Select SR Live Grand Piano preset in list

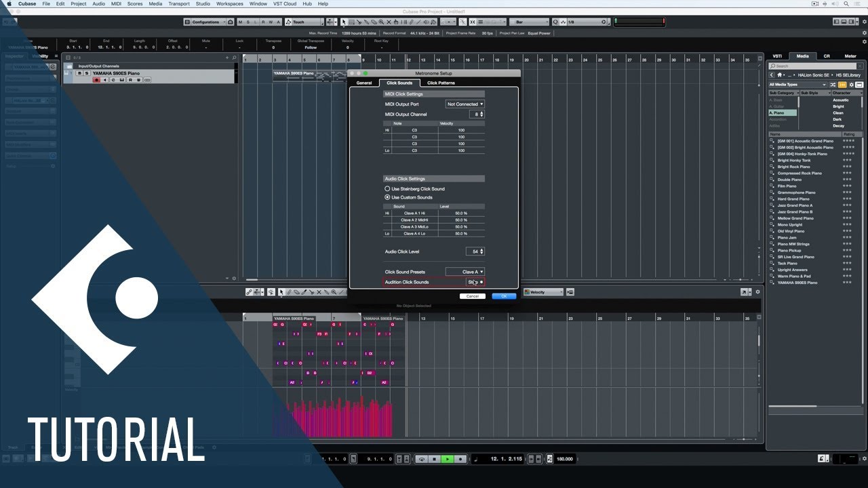click(x=795, y=257)
